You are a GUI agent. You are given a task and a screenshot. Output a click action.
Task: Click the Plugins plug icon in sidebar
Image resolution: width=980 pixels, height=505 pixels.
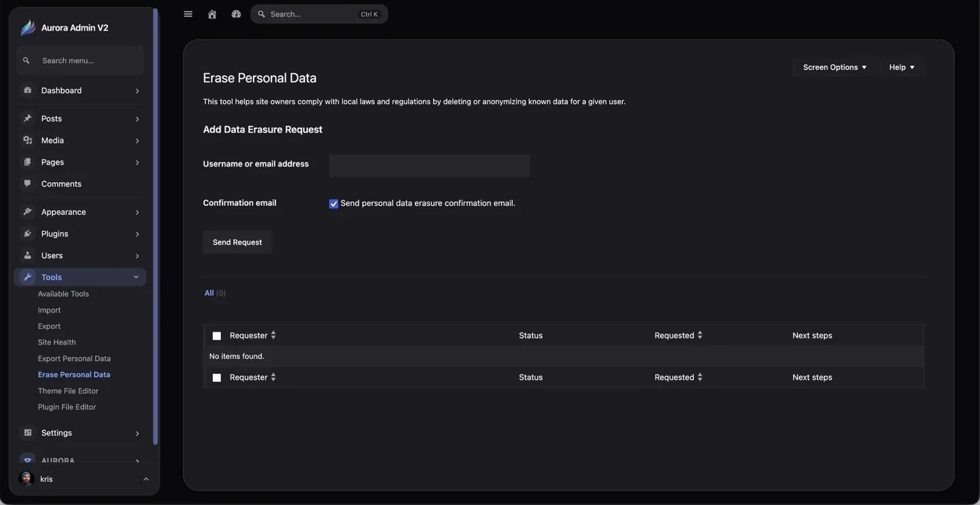(28, 234)
